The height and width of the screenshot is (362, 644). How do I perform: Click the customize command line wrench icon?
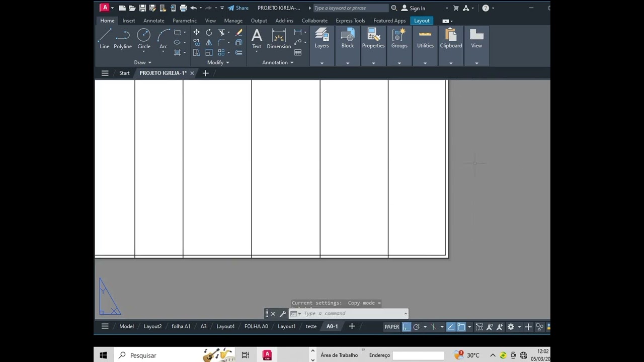click(x=283, y=314)
